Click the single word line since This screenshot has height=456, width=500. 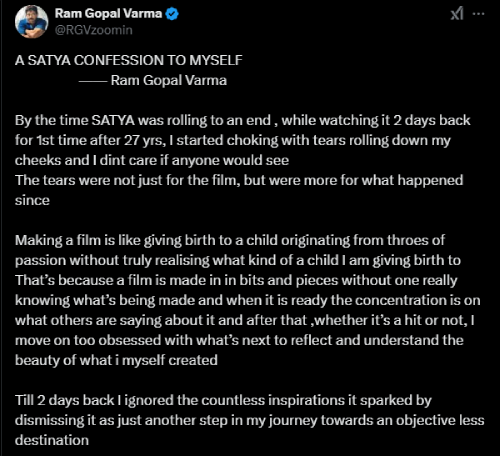point(32,200)
